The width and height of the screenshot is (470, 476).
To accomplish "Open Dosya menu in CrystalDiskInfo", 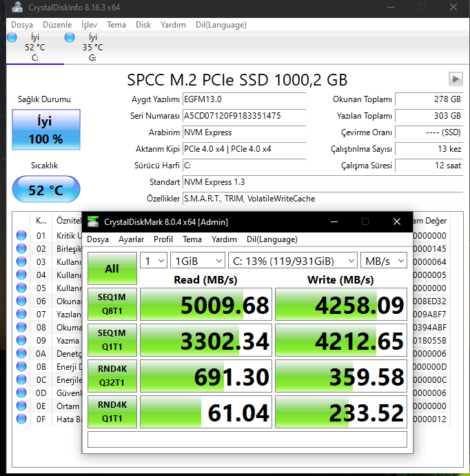I will pyautogui.click(x=22, y=25).
